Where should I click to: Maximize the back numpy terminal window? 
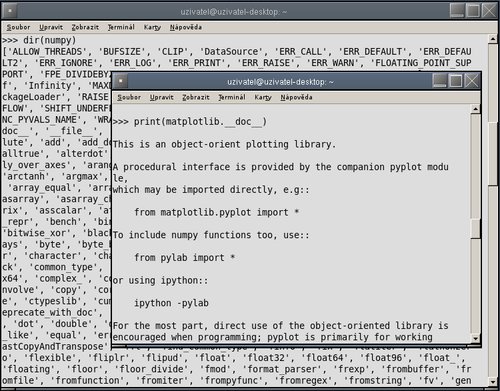(473, 11)
